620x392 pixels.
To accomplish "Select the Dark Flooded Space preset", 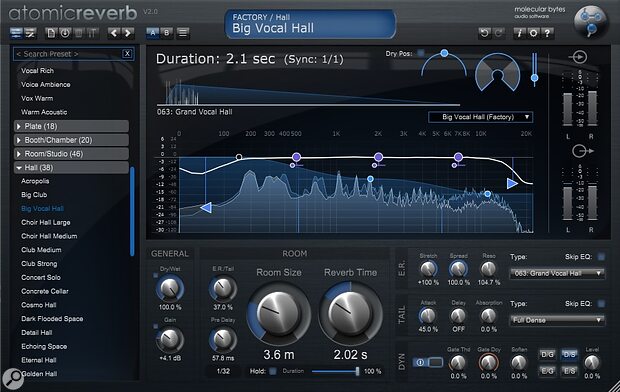I will coord(52,319).
